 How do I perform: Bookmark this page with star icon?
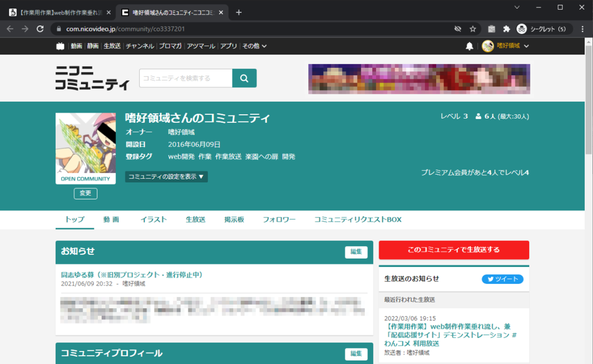(x=473, y=29)
